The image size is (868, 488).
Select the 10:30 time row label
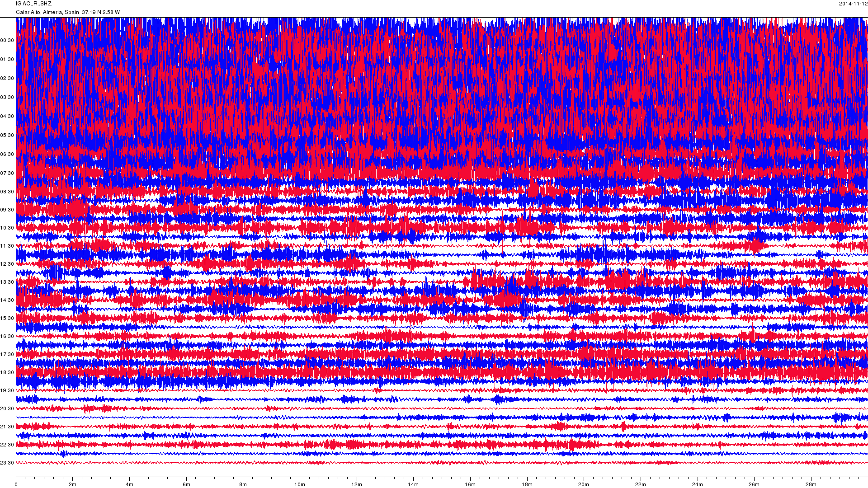(7, 228)
